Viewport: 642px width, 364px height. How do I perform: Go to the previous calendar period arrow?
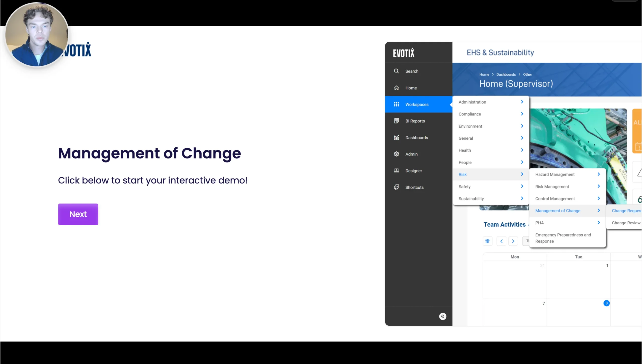501,241
